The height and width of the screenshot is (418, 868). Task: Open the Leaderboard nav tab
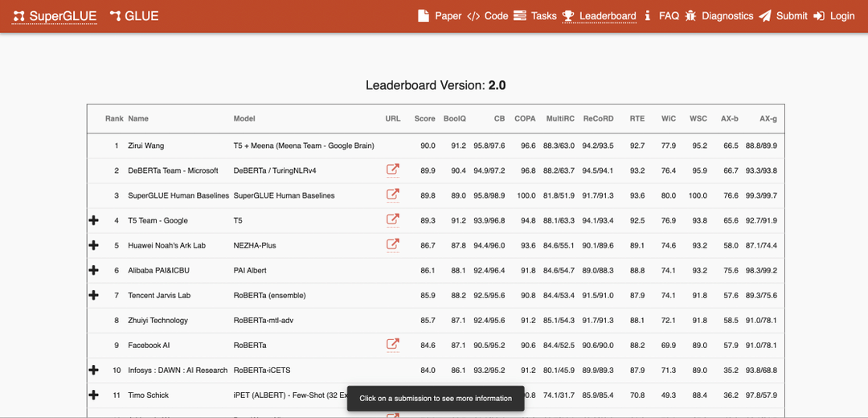(x=599, y=16)
